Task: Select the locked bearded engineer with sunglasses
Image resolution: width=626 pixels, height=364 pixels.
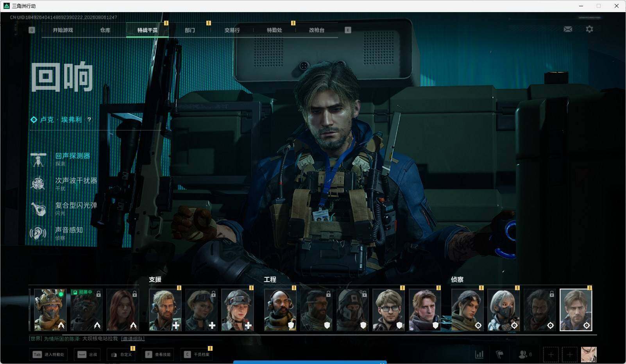Action: coord(317,310)
